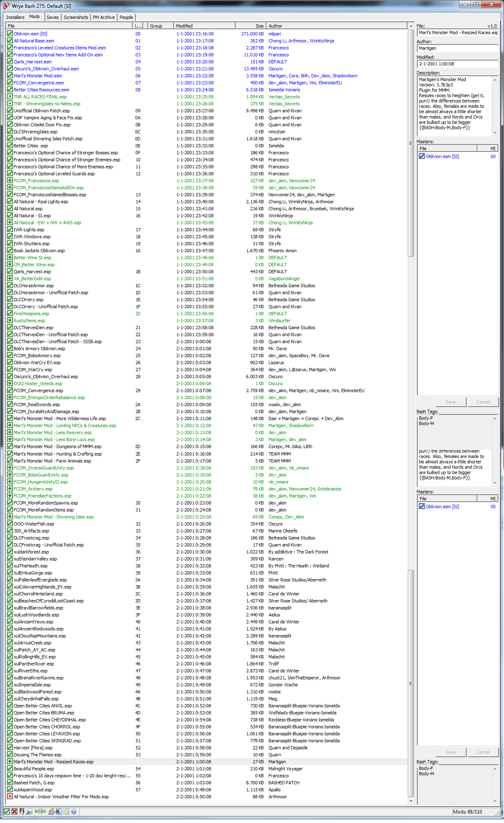The height and width of the screenshot is (823, 504).
Task: Click plus icon of TNR ALL RACES FINAL.esp
Action: click(x=10, y=97)
